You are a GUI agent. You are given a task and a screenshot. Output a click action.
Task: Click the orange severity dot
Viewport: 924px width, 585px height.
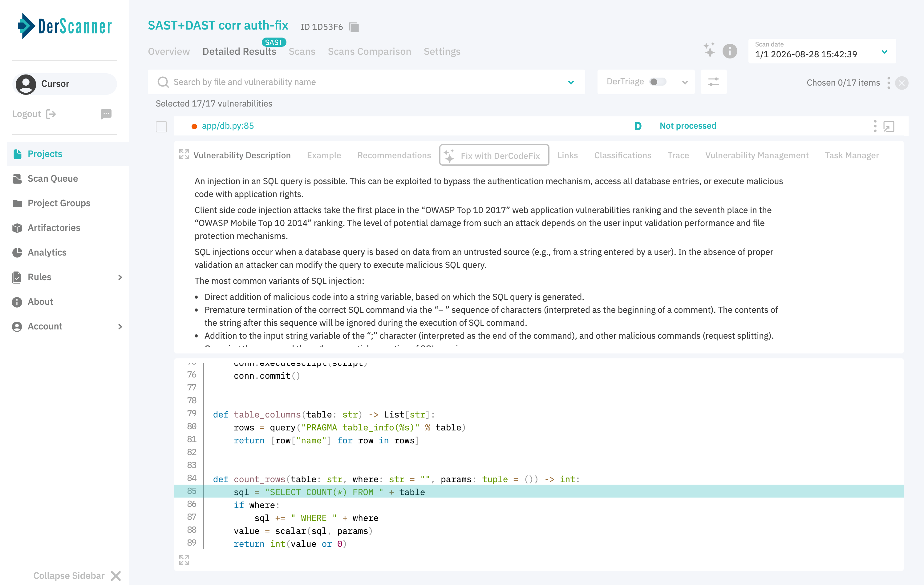pos(194,126)
